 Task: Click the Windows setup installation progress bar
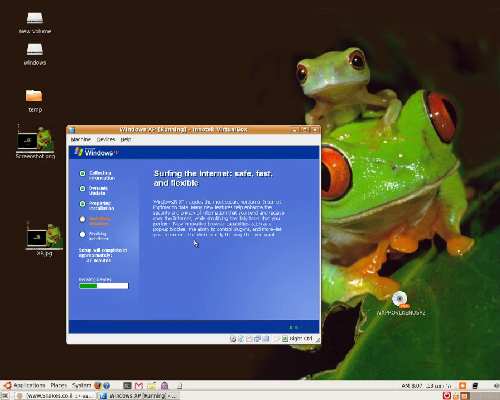104,286
